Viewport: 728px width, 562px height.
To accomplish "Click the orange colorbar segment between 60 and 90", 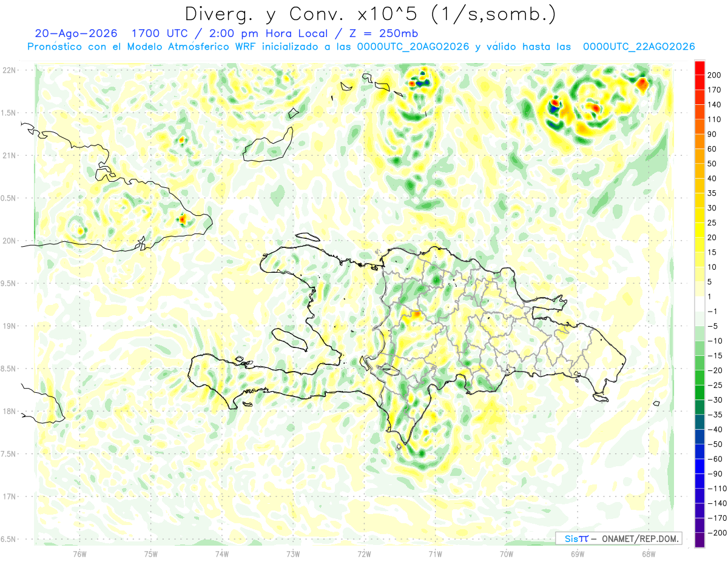I will 699,142.
